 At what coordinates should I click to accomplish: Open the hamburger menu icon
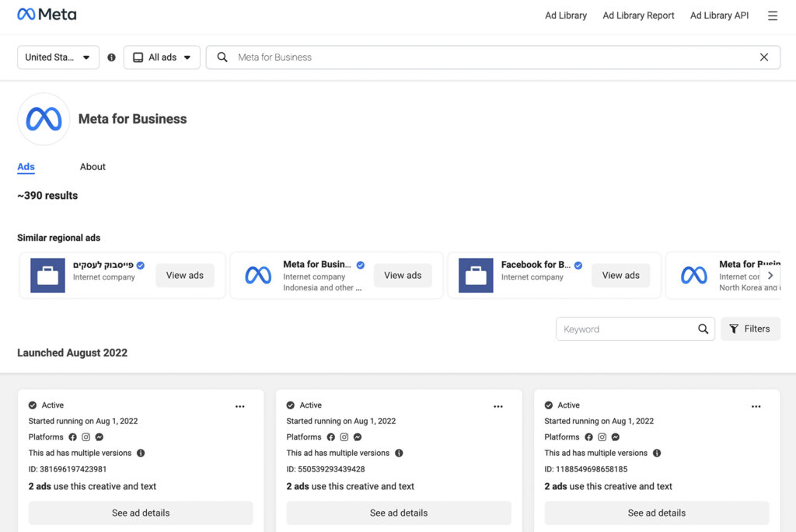tap(772, 16)
